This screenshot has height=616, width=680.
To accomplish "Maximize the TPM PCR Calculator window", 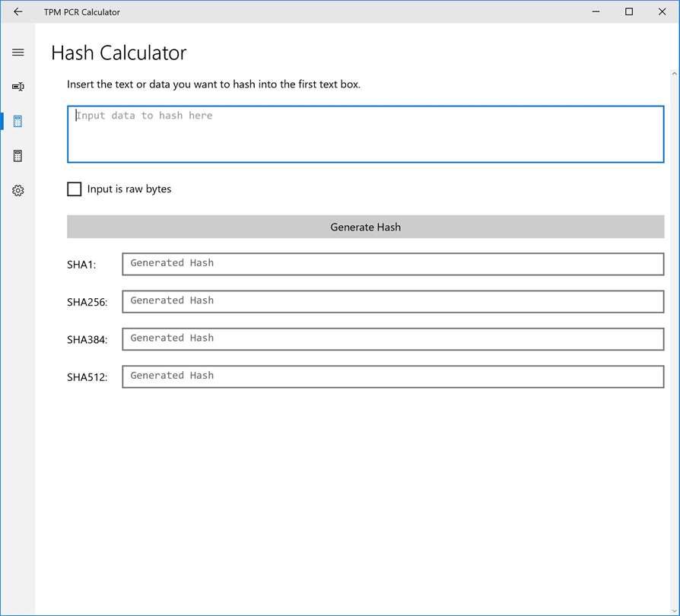I will click(629, 11).
